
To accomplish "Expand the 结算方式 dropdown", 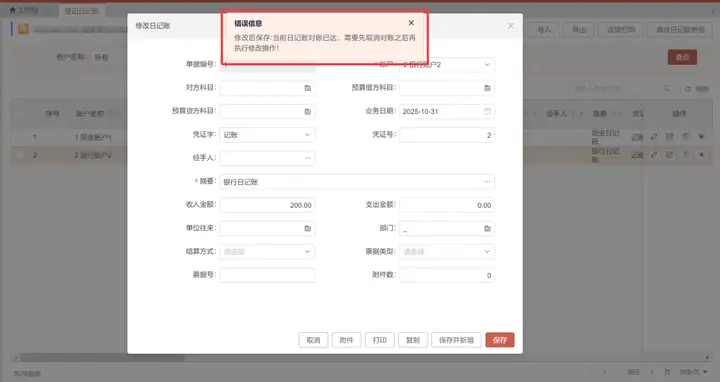I will (267, 252).
